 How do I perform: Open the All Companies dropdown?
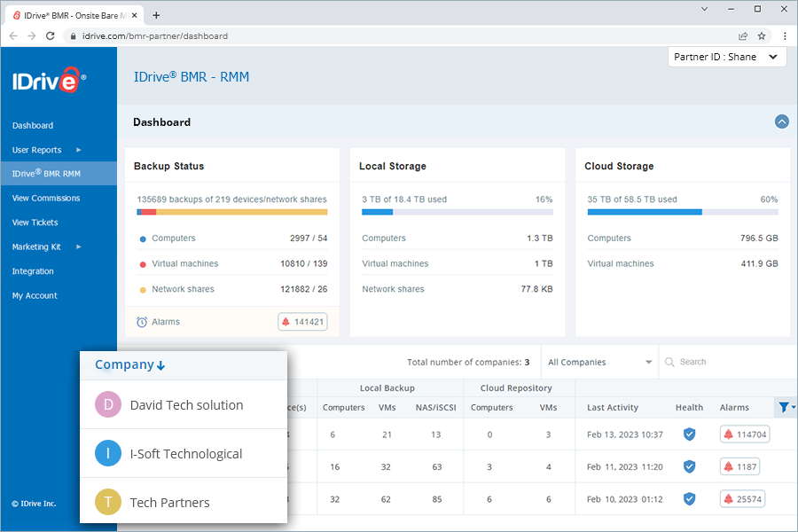(x=599, y=362)
